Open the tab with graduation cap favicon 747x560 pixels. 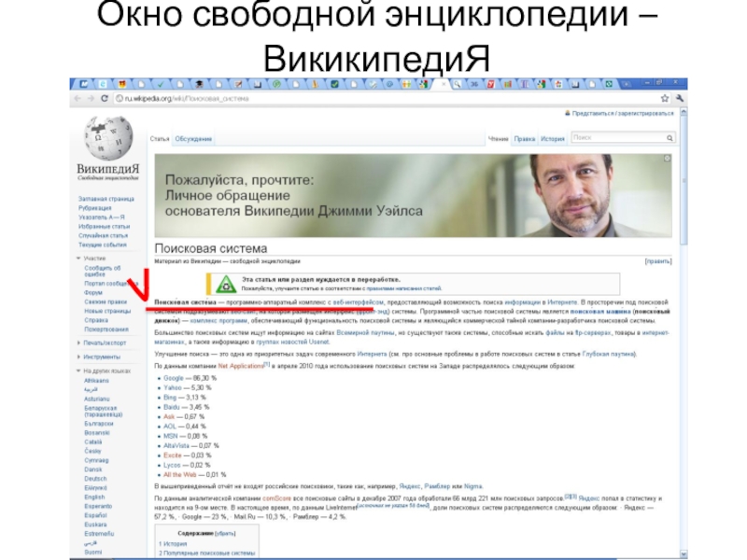pyautogui.click(x=199, y=84)
